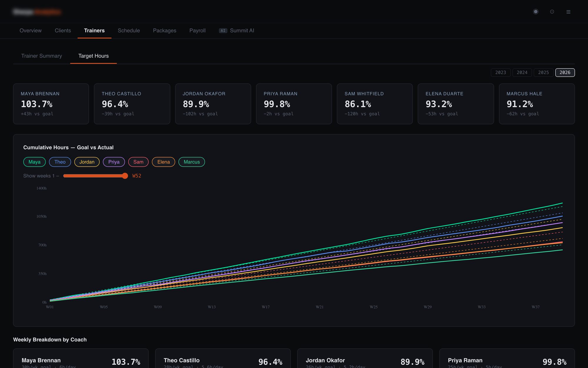Click the filled circle icon in header
Screen dimensions: 588x368
click(x=536, y=11)
